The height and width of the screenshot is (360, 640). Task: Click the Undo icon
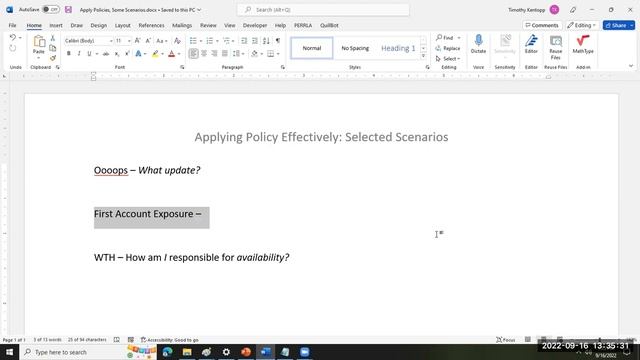tap(13, 38)
